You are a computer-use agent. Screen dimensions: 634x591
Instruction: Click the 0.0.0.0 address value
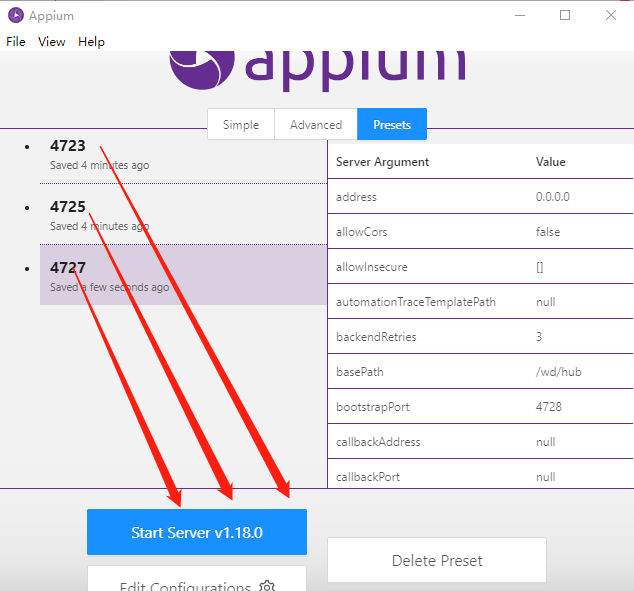(x=553, y=197)
